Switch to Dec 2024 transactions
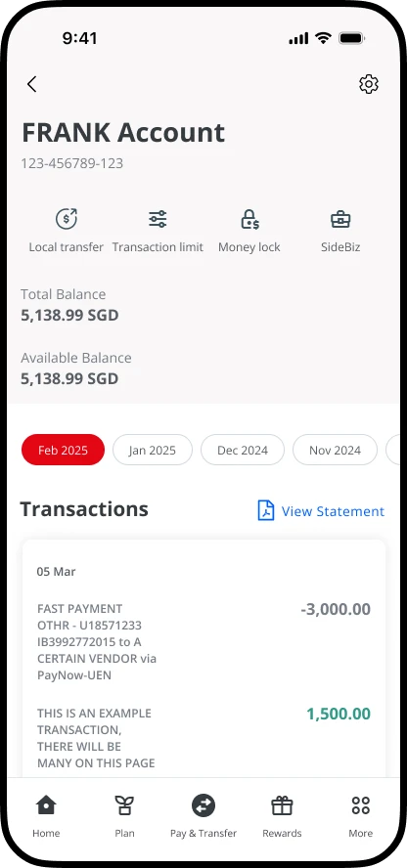Viewport: 407px width, 868px height. 243,450
